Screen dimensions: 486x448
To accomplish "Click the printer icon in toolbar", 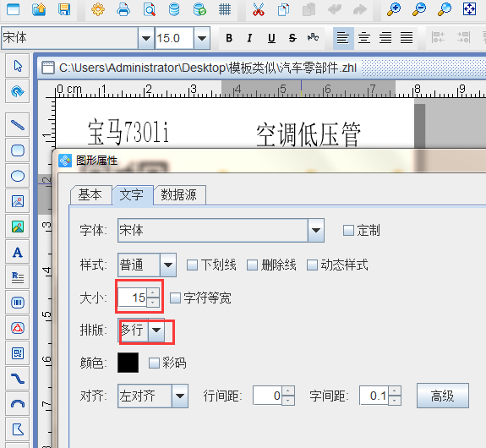I will [x=123, y=9].
